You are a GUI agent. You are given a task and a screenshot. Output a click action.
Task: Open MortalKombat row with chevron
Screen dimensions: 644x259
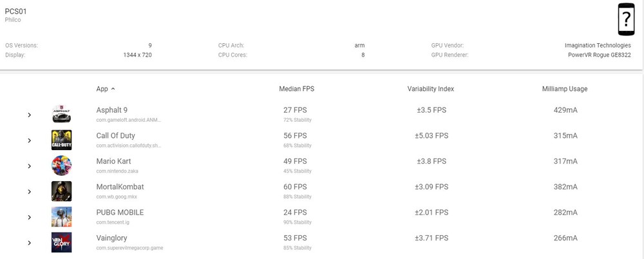pos(29,192)
